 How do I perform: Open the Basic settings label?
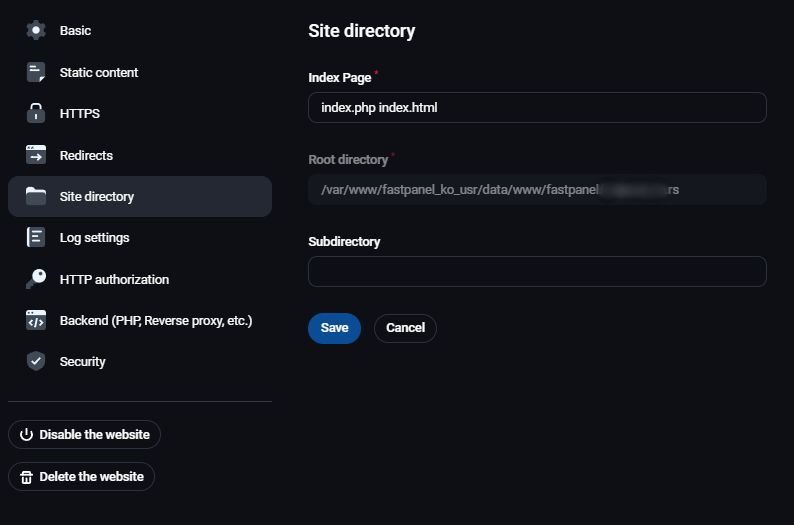[x=75, y=31]
